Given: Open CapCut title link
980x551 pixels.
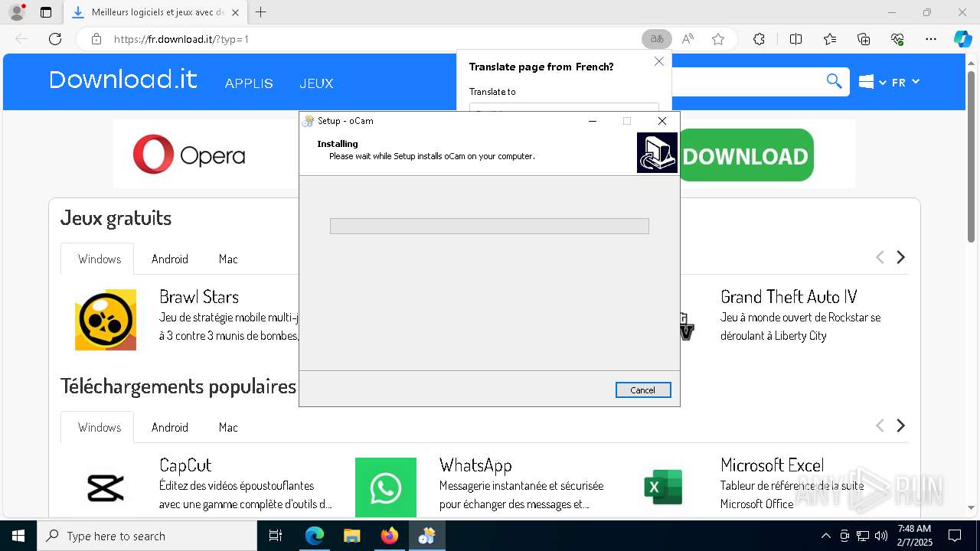Looking at the screenshot, I should click(x=185, y=465).
